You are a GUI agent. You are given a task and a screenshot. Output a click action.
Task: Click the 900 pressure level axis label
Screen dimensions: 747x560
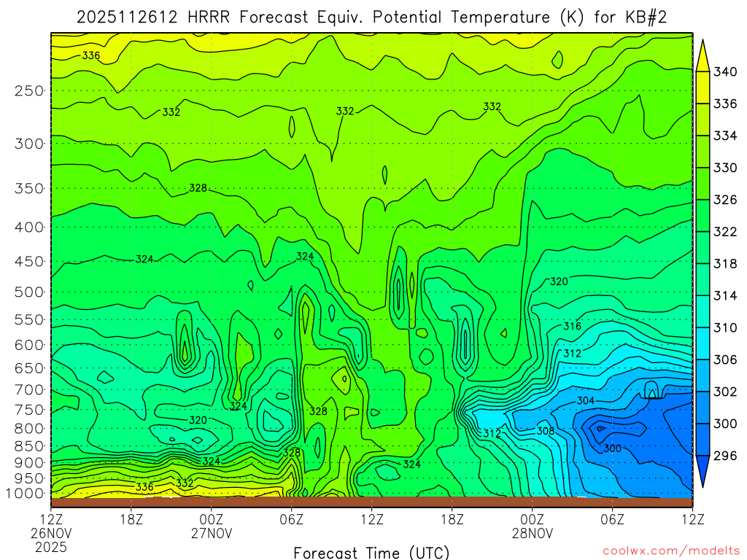(x=28, y=462)
